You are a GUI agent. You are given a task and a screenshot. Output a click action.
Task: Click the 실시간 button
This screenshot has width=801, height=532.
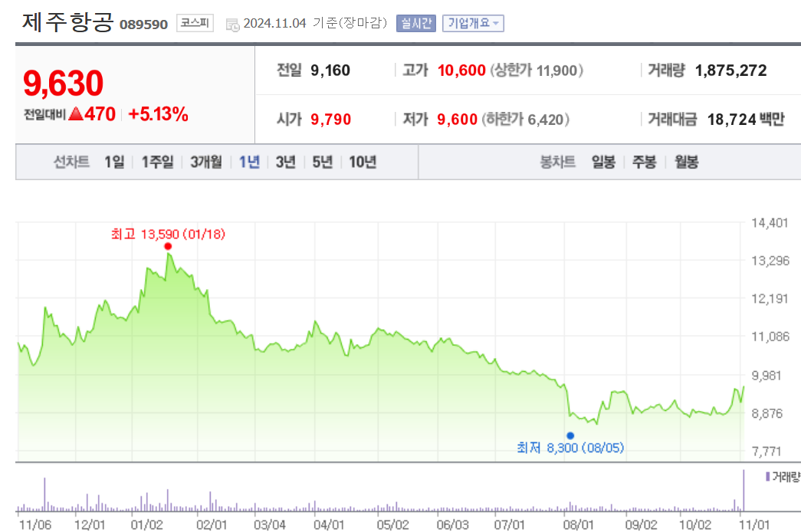point(415,24)
